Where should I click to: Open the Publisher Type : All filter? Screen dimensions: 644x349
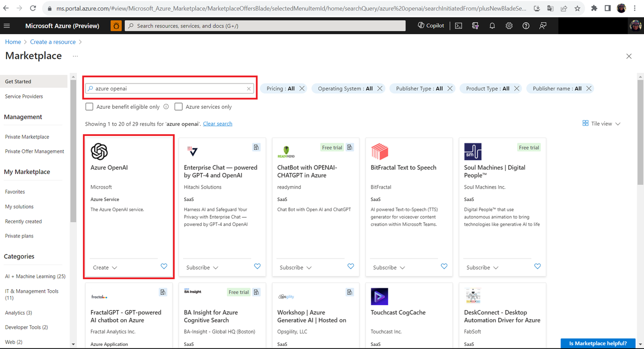[419, 89]
